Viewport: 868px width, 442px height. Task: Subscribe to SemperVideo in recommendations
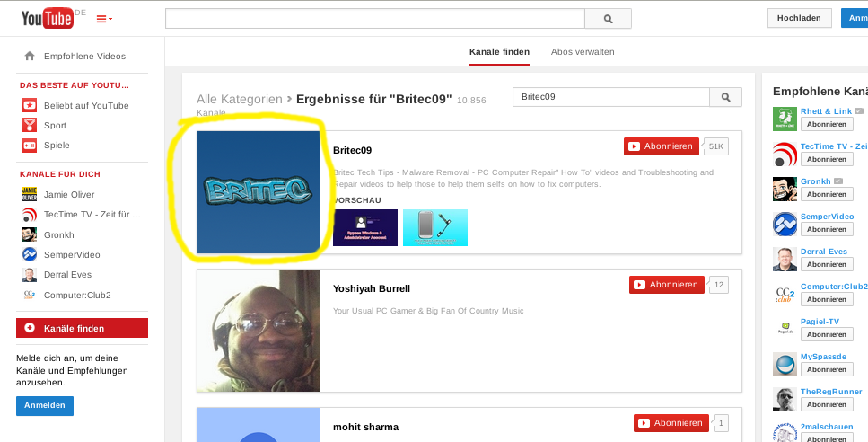(x=827, y=229)
